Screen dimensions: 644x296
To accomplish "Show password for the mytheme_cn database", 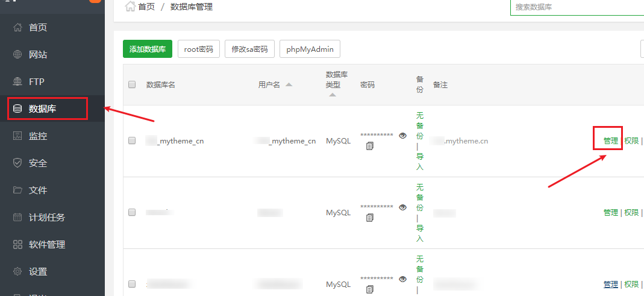I will 403,136.
